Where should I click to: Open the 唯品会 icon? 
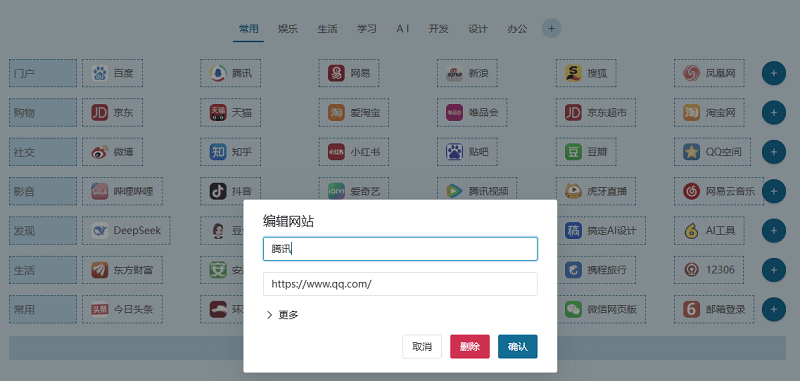pyautogui.click(x=455, y=113)
